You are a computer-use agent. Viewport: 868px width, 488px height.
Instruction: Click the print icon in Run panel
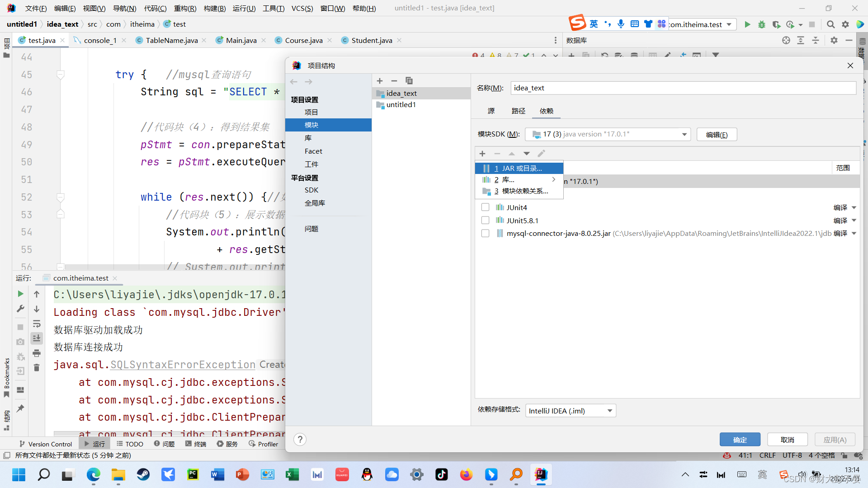[37, 353]
